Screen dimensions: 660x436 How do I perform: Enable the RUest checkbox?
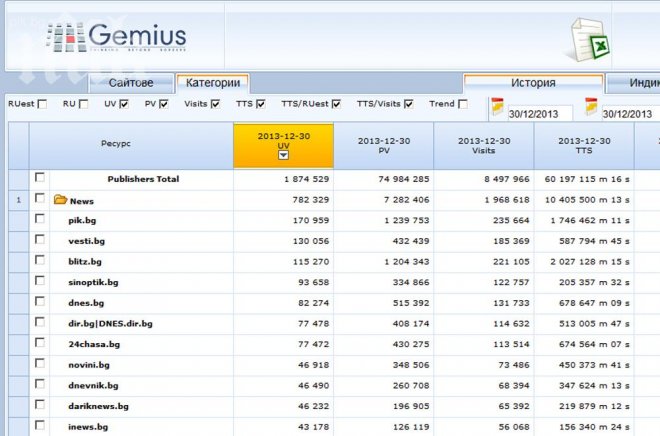(42, 104)
